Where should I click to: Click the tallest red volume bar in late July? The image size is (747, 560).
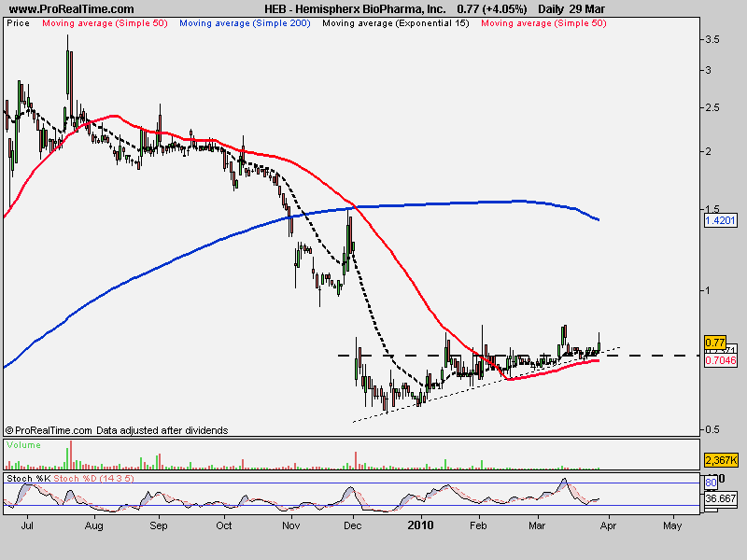pos(71,455)
